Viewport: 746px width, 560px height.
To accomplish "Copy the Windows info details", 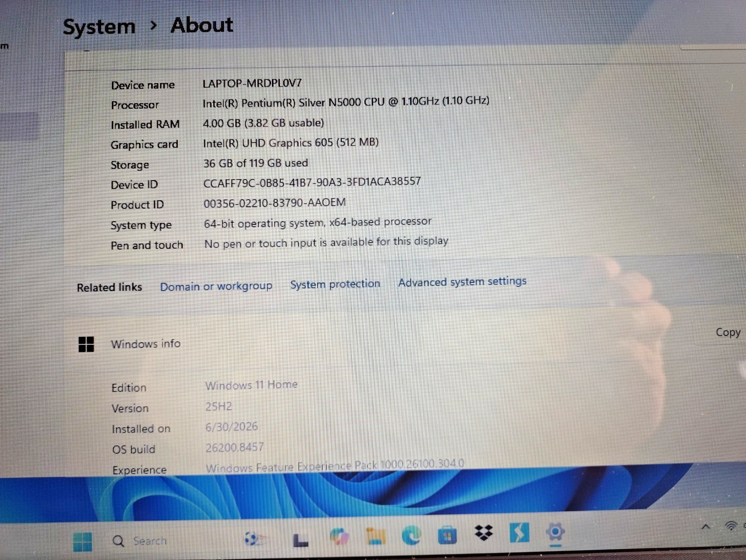I will click(x=728, y=332).
